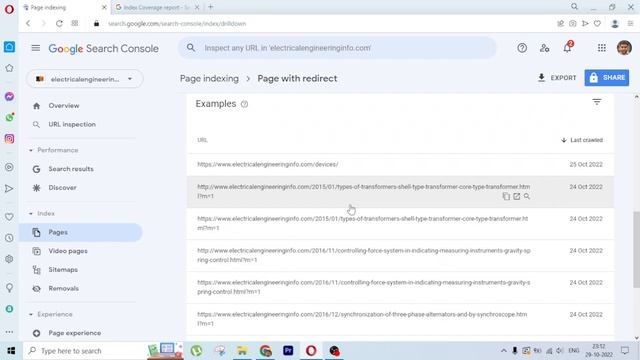The height and width of the screenshot is (360, 640).
Task: Open the Opera sidebar history clock
Action: 9,238
